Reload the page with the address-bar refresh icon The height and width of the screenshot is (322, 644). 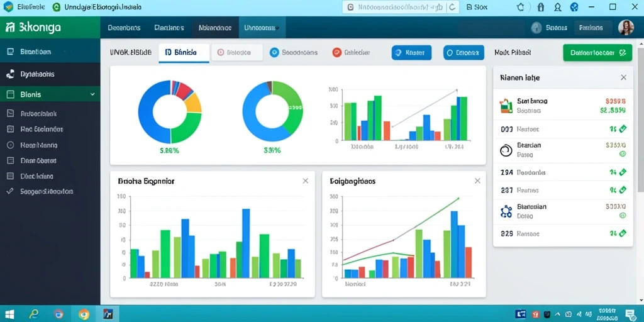(452, 7)
